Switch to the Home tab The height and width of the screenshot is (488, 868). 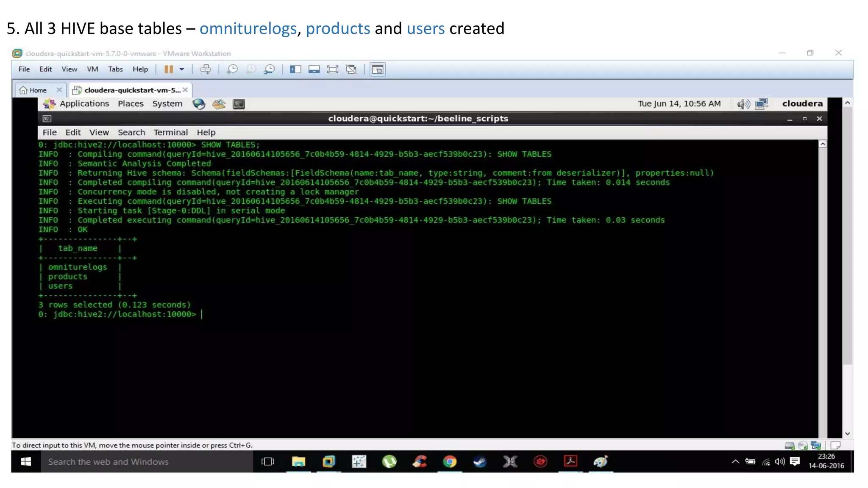(38, 90)
